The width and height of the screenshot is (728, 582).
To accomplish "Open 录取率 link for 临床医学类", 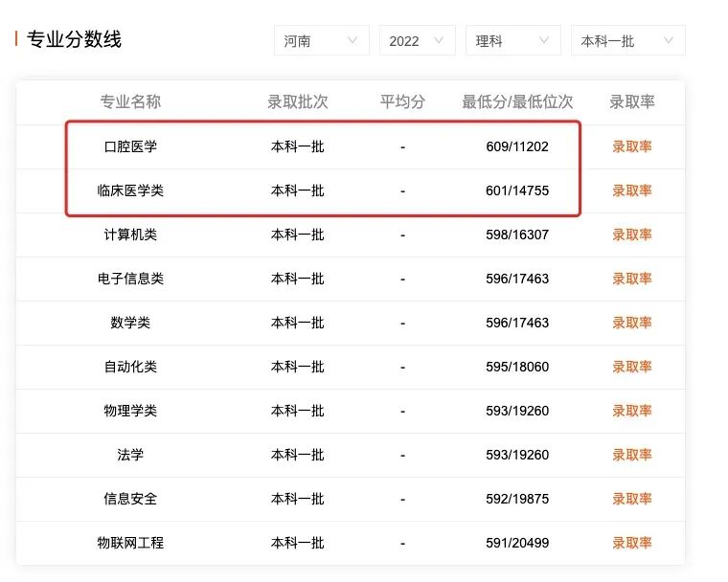I will [x=632, y=190].
